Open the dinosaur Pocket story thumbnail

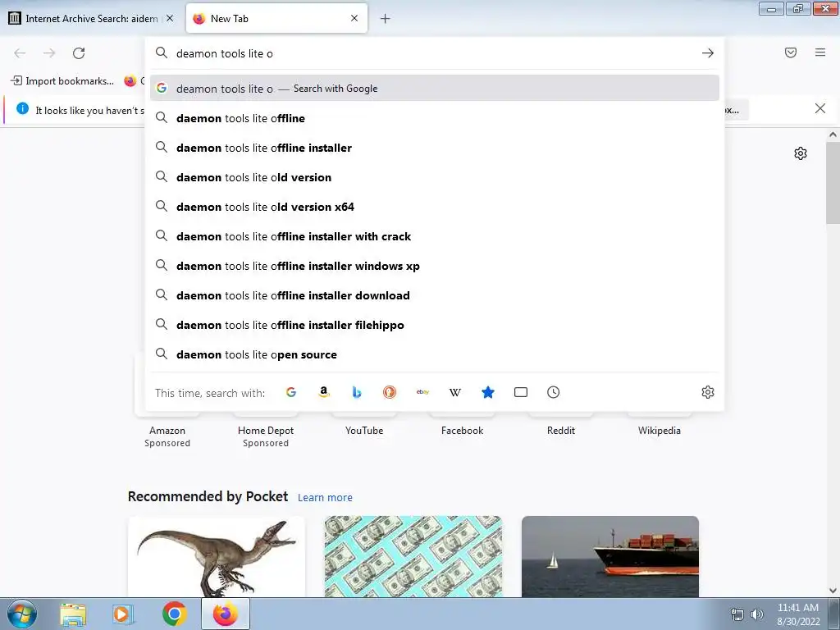(217, 557)
